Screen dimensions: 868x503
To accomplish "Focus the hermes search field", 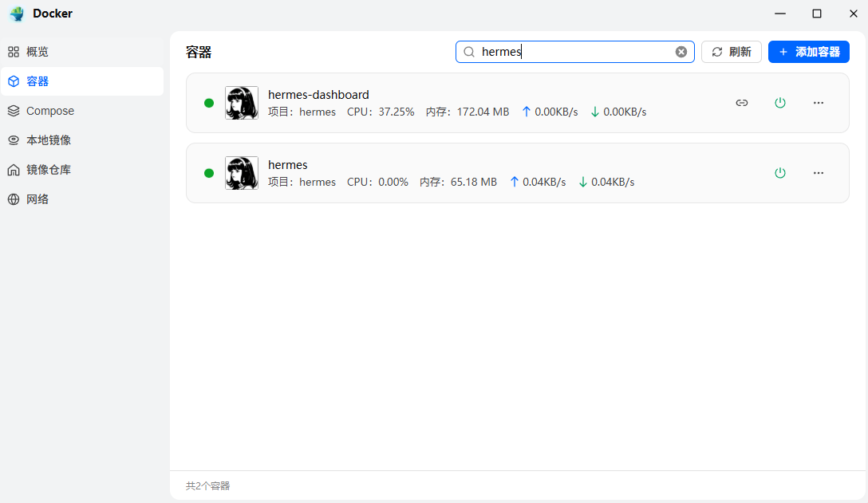I will (x=574, y=52).
